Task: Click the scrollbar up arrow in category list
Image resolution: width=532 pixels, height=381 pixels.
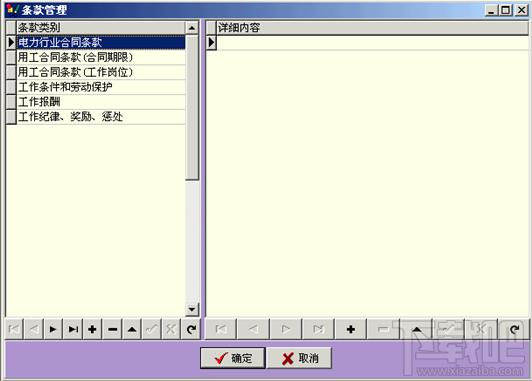Action: coord(192,28)
